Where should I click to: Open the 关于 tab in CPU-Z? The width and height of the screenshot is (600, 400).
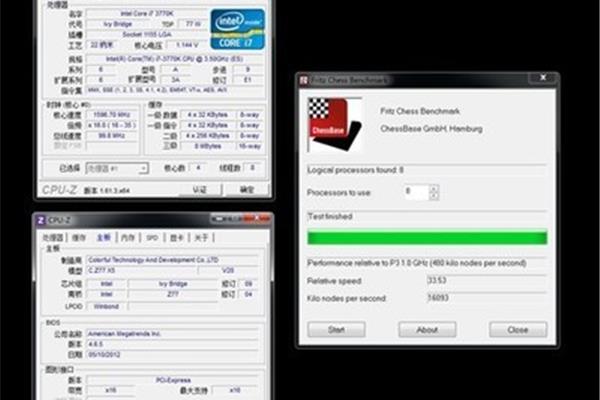click(201, 238)
